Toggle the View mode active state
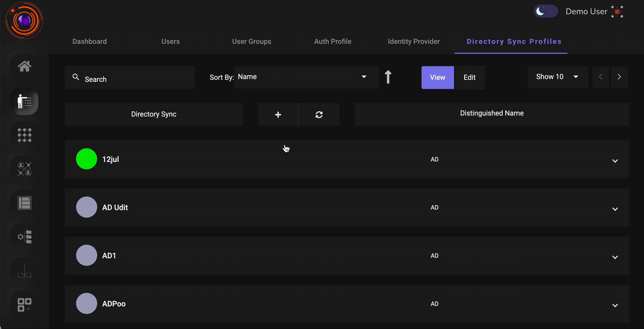644x329 pixels. 438,77
